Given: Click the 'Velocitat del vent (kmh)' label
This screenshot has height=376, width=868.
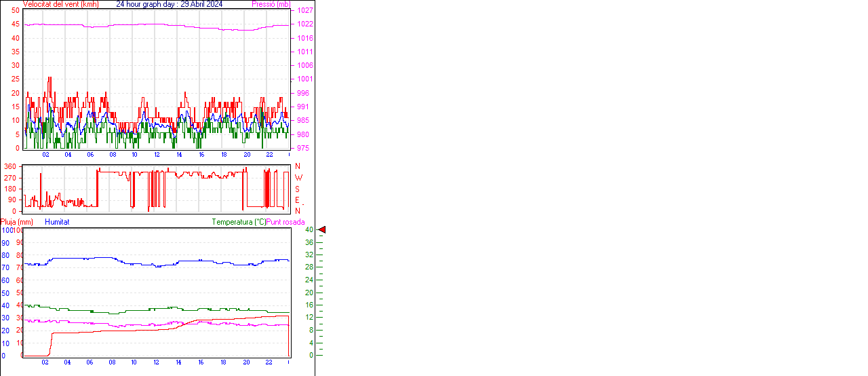Looking at the screenshot, I should click(61, 4).
